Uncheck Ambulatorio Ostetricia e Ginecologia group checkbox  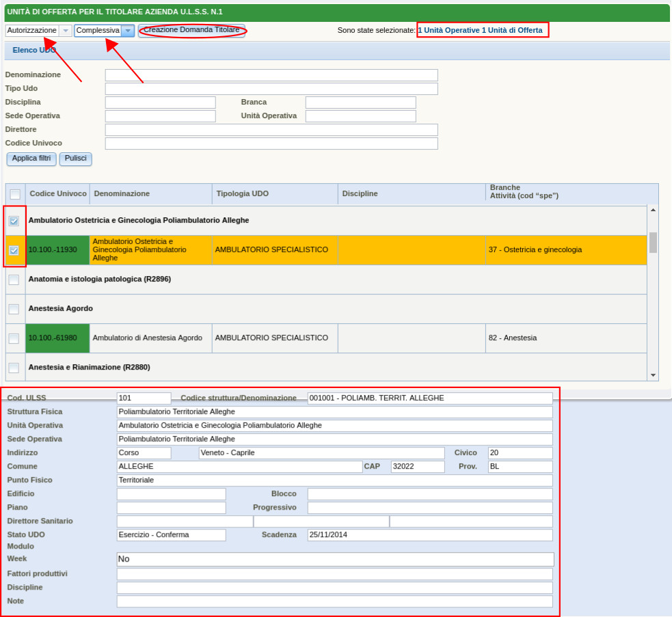click(x=14, y=221)
